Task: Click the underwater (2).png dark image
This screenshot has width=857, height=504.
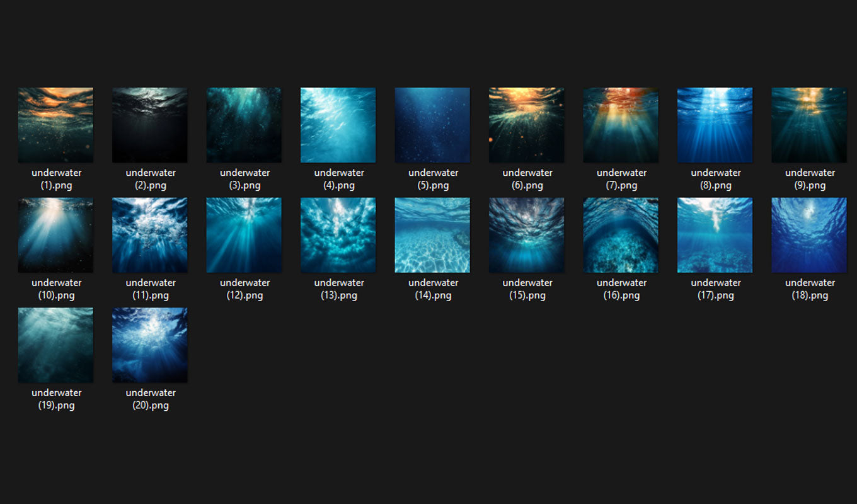Action: (x=150, y=125)
